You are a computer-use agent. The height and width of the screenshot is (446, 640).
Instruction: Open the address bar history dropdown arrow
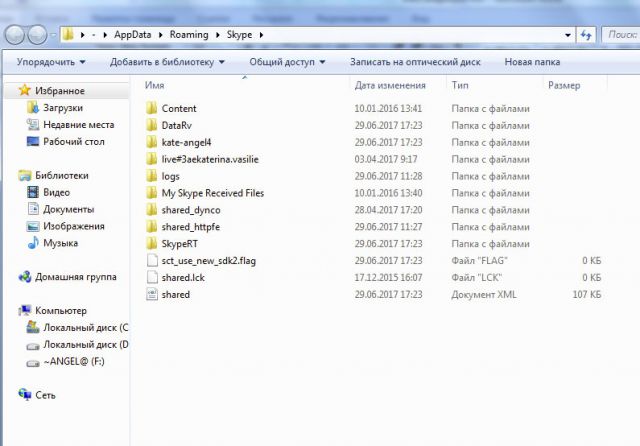pyautogui.click(x=568, y=35)
